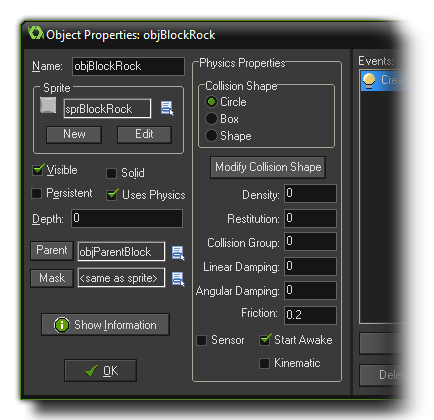The image size is (434, 420).
Task: Click the sprBlockRock sprite preview thumbnail
Action: 48,105
